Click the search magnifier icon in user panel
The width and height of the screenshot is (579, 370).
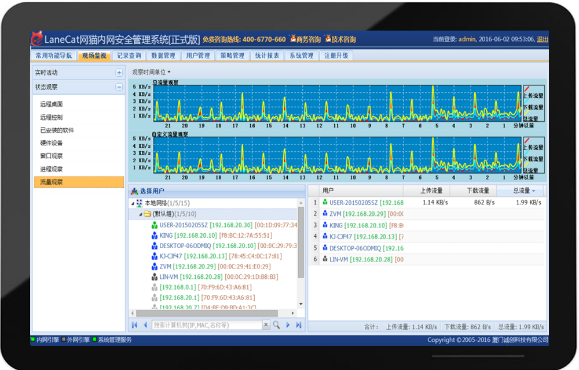(x=276, y=325)
